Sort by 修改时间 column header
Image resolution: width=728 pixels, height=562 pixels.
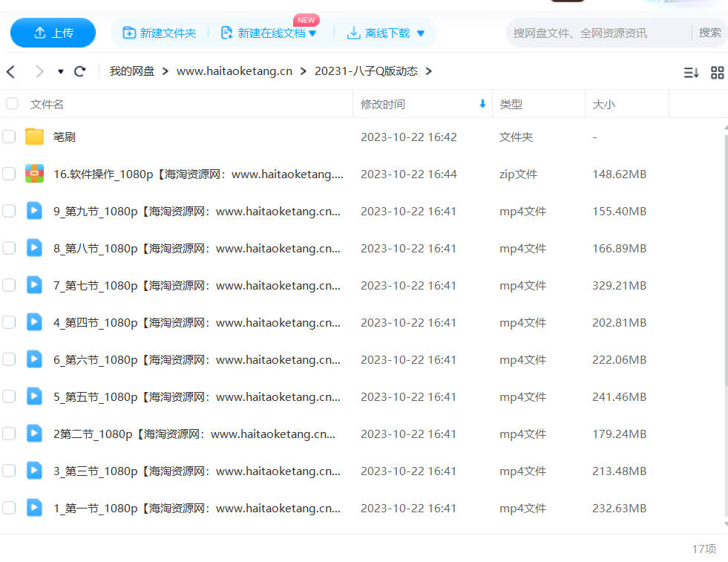click(383, 105)
